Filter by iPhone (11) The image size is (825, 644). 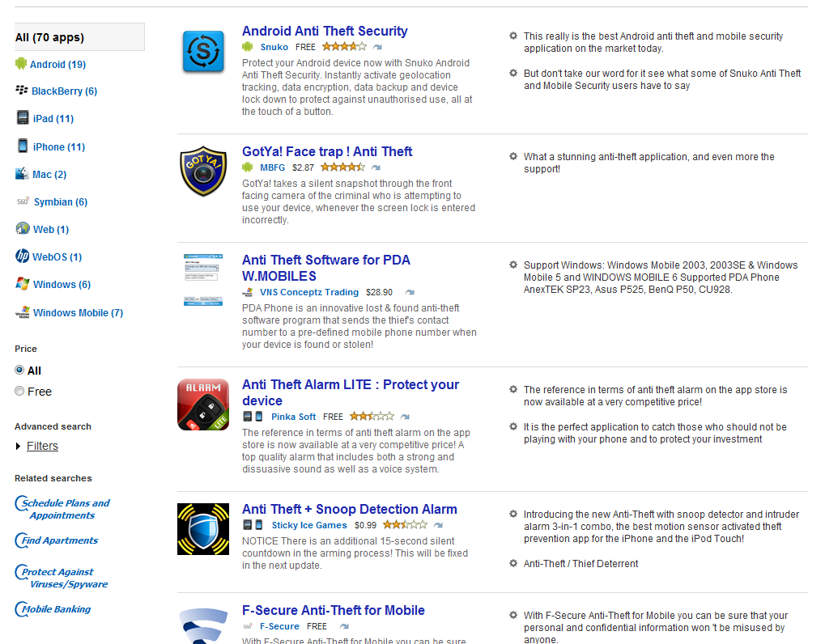click(59, 147)
